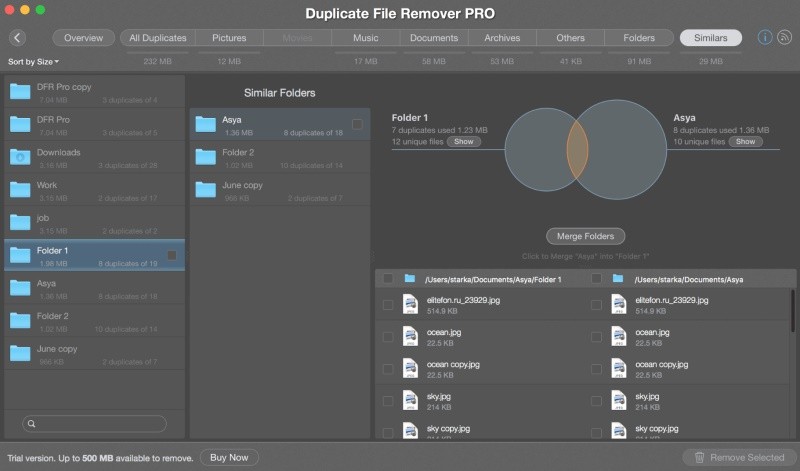Open the All Duplicates tab
The width and height of the screenshot is (800, 471).
(158, 38)
